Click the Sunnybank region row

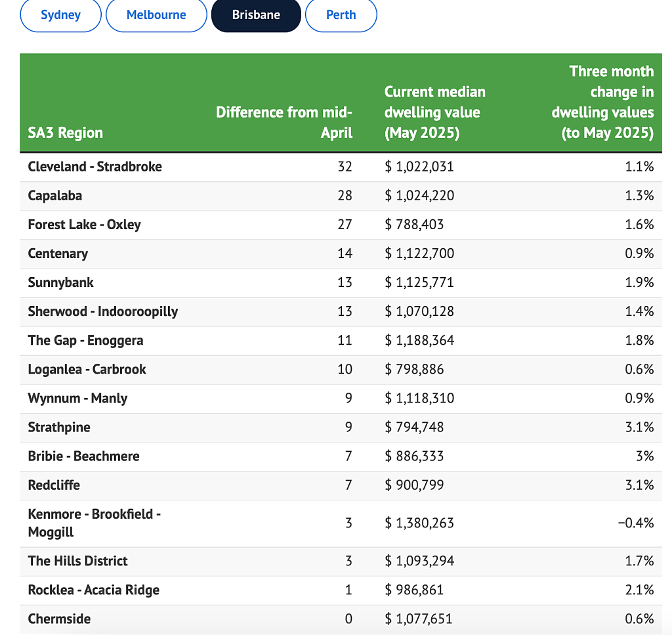[341, 282]
